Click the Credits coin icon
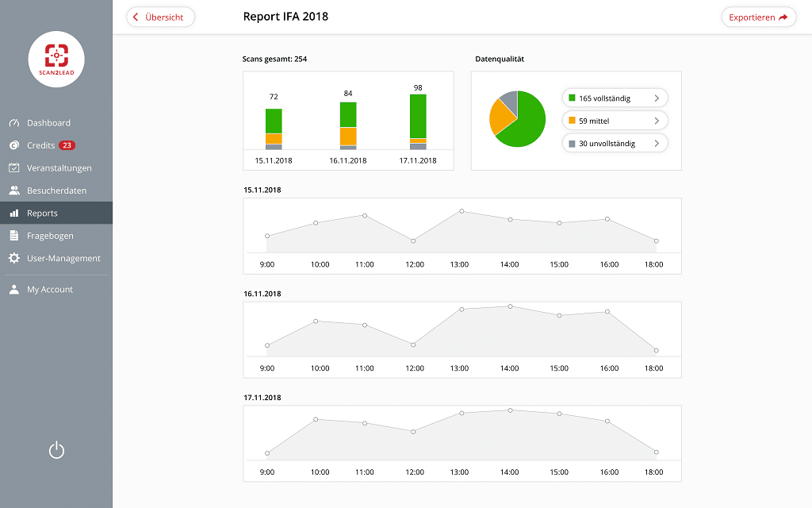The height and width of the screenshot is (508, 812). click(13, 145)
